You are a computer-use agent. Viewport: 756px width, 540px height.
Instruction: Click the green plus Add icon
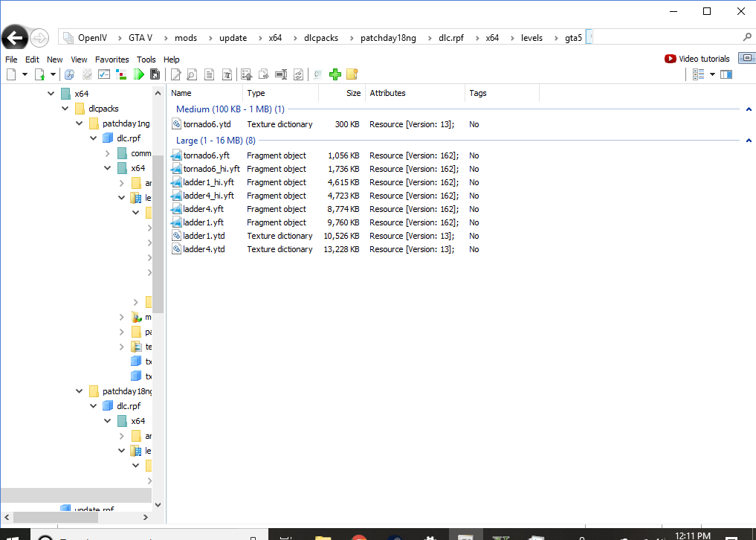(335, 74)
